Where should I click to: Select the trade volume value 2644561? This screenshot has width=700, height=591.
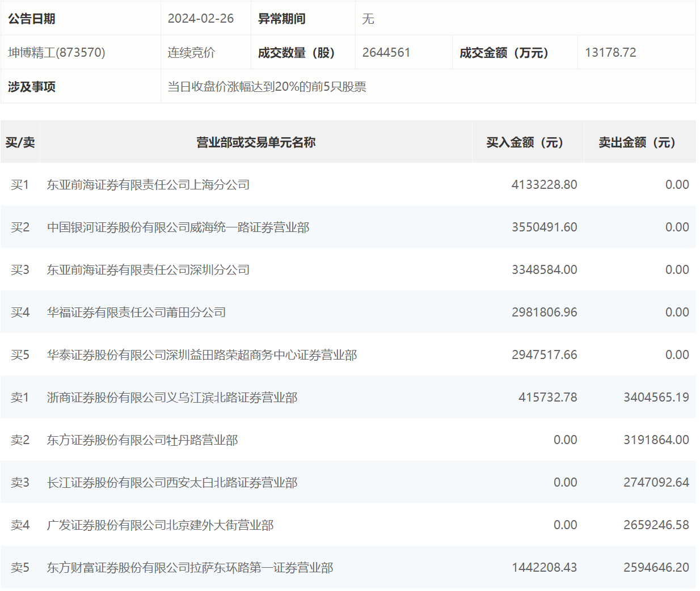[x=386, y=53]
